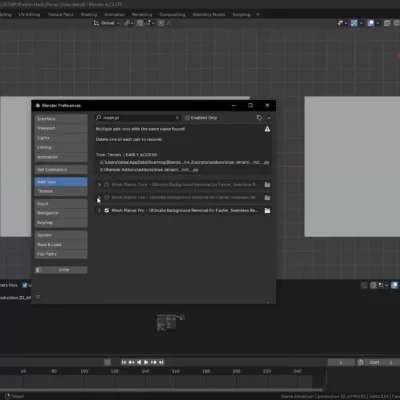Toggle viewport overlays button
The height and width of the screenshot is (400, 400).
[371, 23]
